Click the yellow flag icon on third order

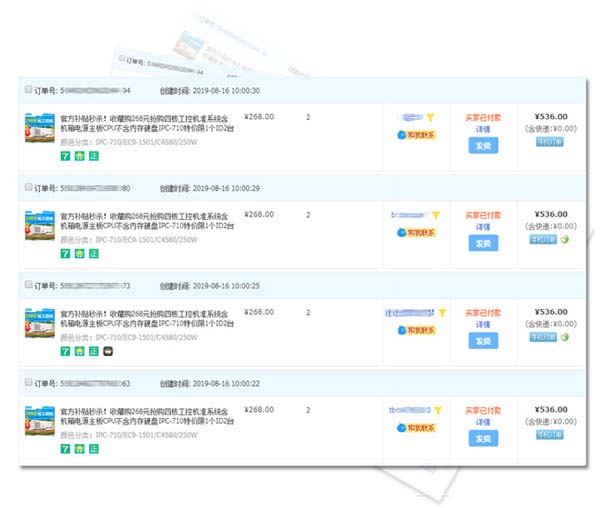click(442, 313)
